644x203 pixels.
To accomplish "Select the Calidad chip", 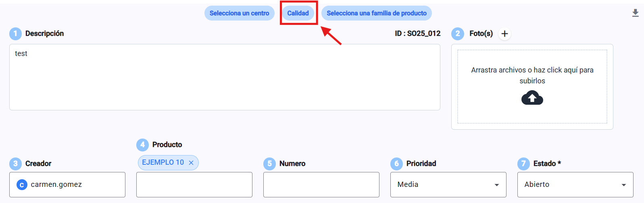I will click(x=298, y=13).
